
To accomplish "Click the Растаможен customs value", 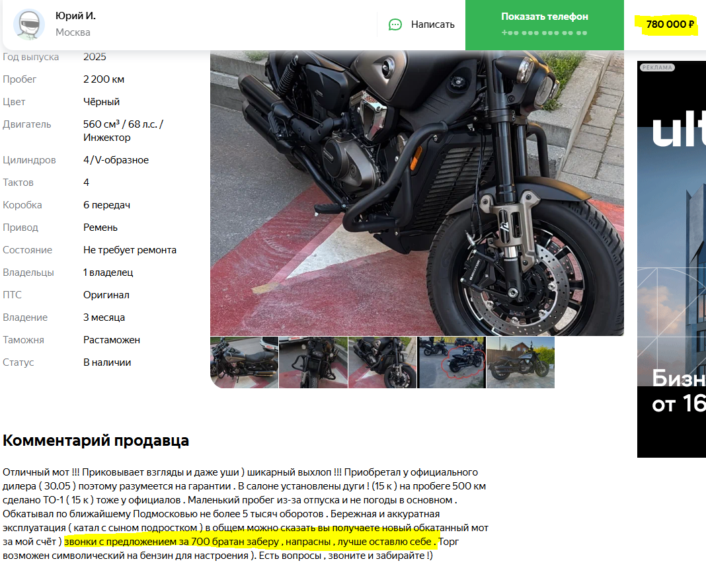I will point(112,340).
